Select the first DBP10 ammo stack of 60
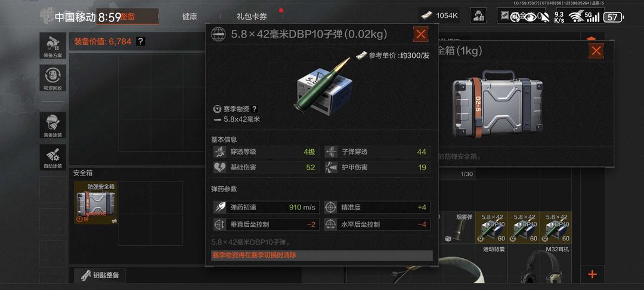 click(x=491, y=227)
